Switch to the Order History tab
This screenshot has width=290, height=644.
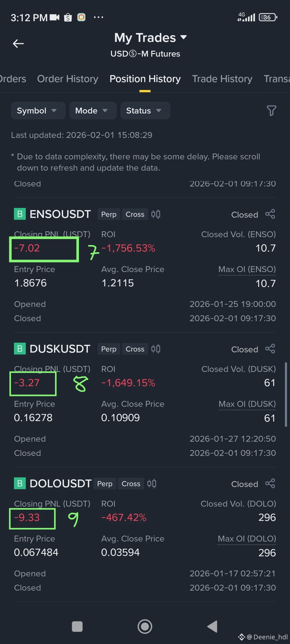pyautogui.click(x=68, y=79)
